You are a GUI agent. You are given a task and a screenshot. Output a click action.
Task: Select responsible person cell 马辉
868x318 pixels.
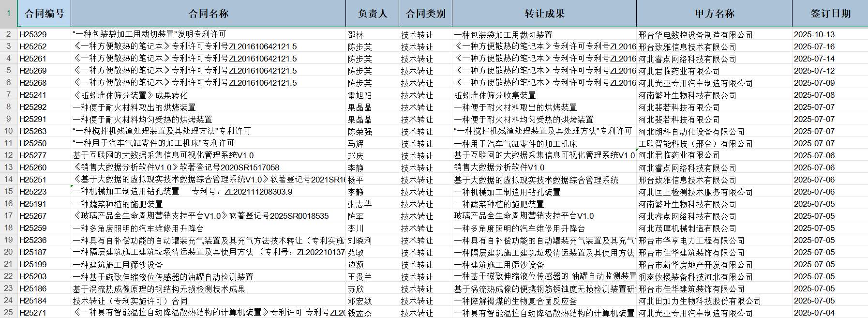point(373,143)
